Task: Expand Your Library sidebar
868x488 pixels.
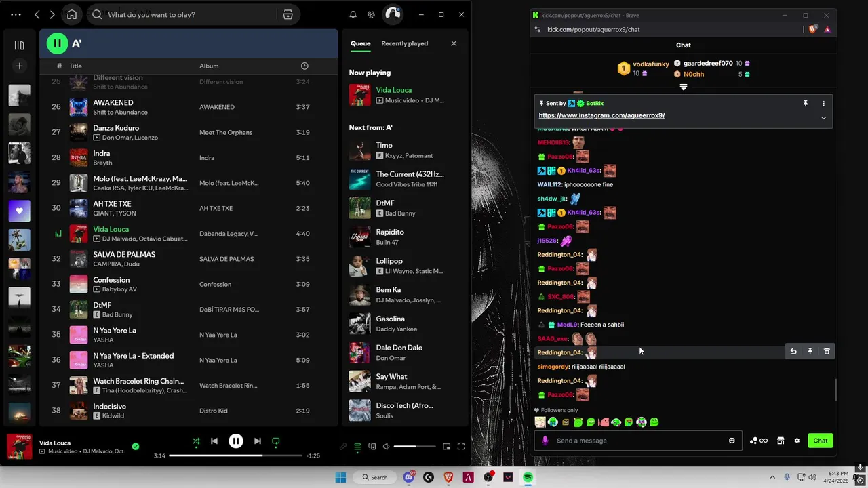Action: coord(19,45)
